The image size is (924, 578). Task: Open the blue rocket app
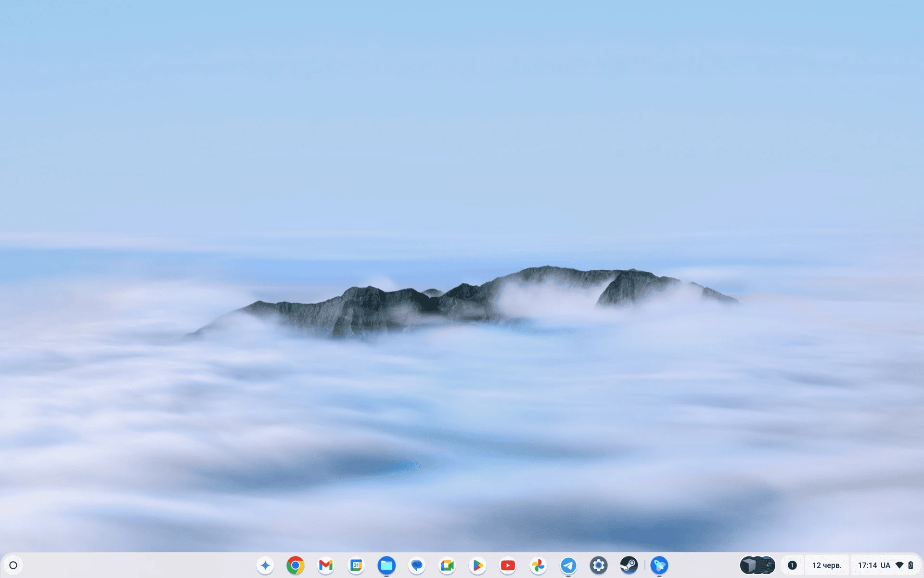point(659,565)
